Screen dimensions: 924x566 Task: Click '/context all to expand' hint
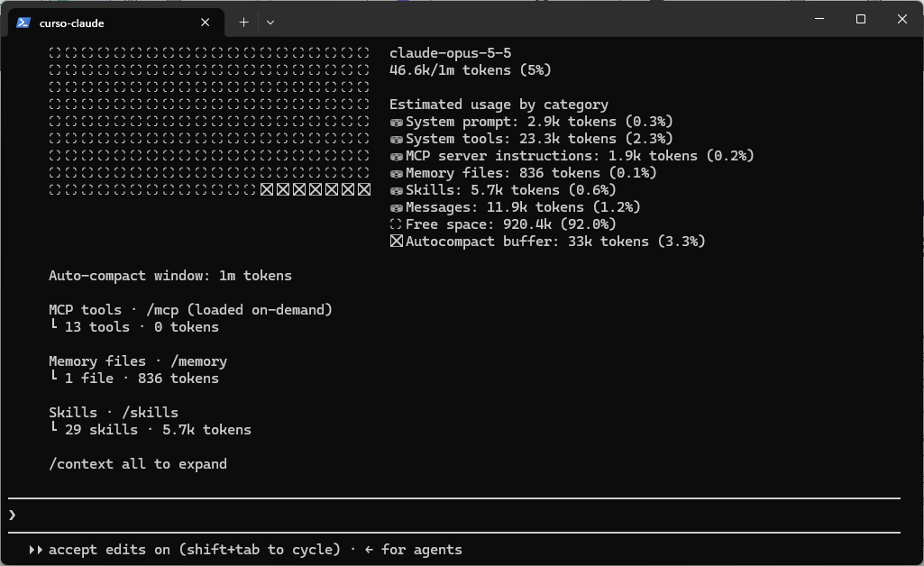click(x=138, y=464)
